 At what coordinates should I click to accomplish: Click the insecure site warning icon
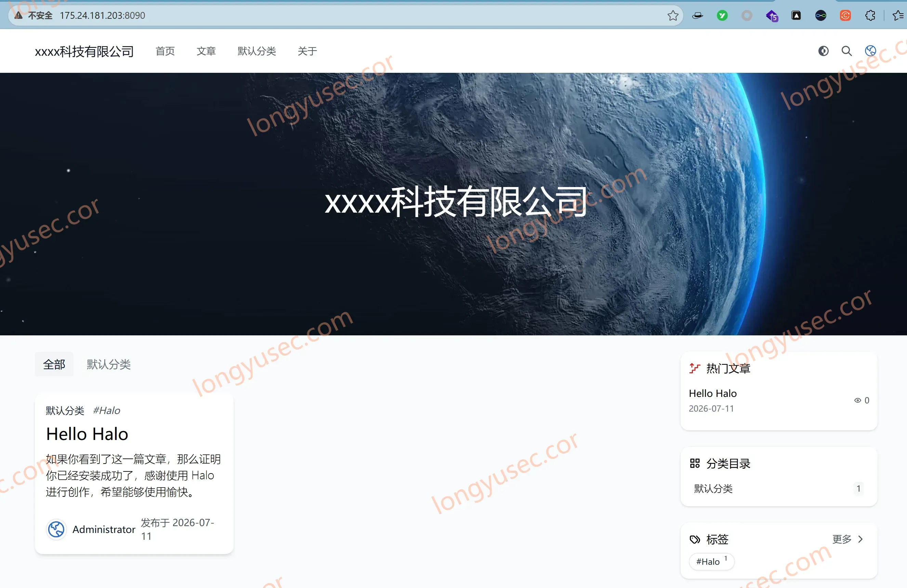click(18, 16)
